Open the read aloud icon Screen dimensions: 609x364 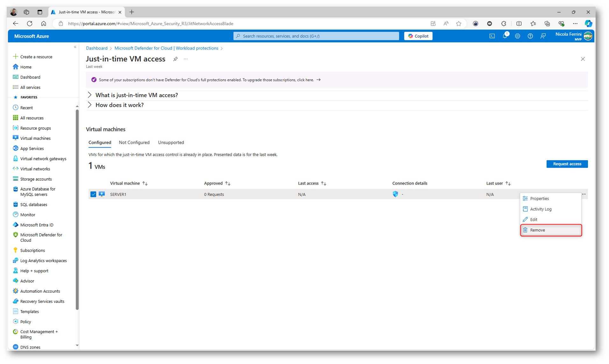[x=446, y=24]
